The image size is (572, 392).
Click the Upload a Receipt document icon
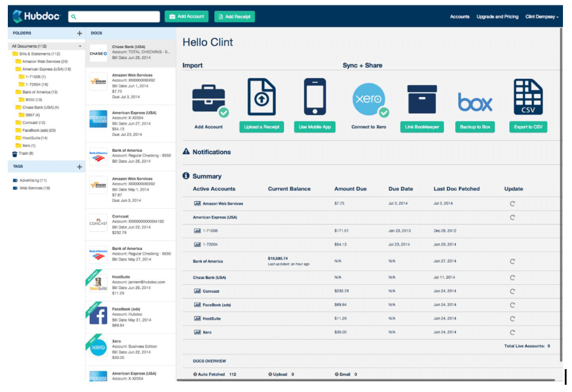pos(261,97)
